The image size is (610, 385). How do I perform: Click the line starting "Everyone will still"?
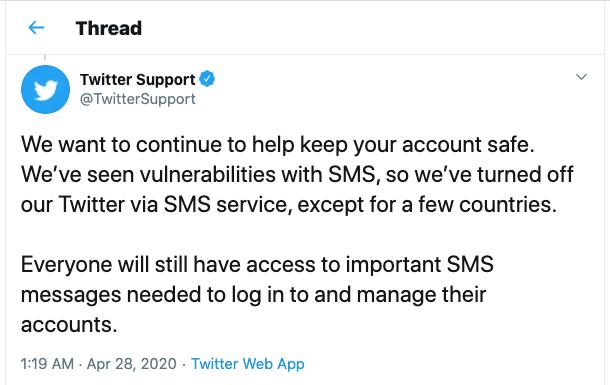257,264
